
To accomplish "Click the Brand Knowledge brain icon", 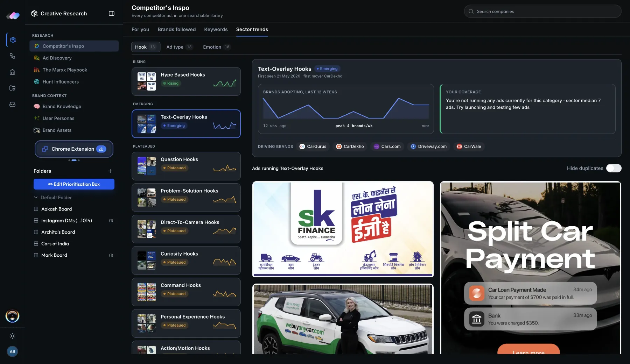I will (x=37, y=107).
